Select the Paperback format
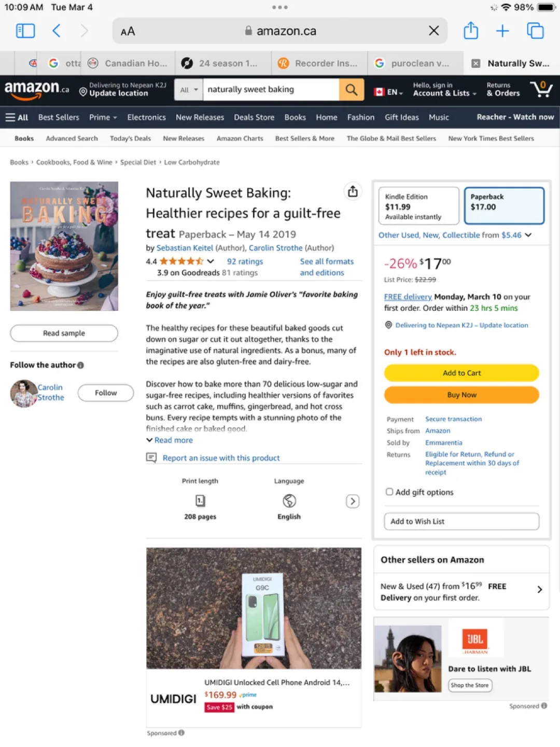 coord(503,205)
